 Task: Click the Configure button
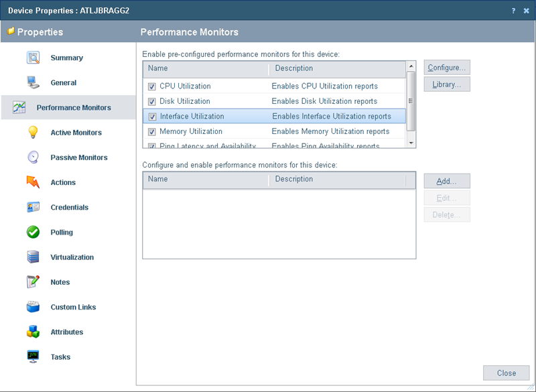click(x=446, y=67)
